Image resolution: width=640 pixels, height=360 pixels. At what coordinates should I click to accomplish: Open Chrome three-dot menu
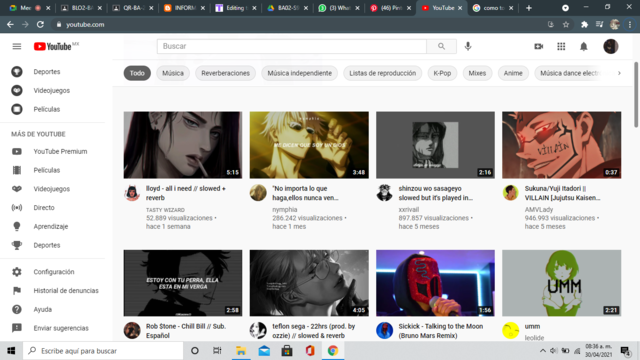point(630,24)
